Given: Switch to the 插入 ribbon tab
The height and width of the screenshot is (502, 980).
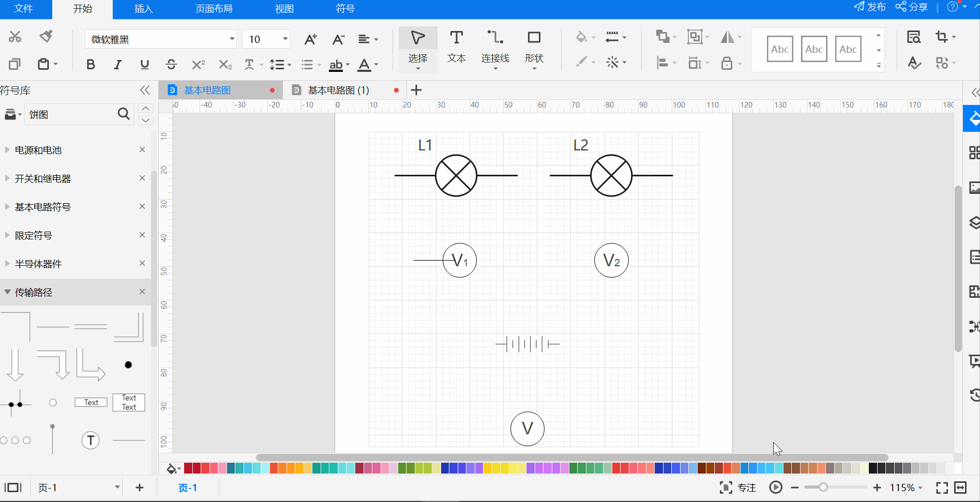Looking at the screenshot, I should point(143,9).
